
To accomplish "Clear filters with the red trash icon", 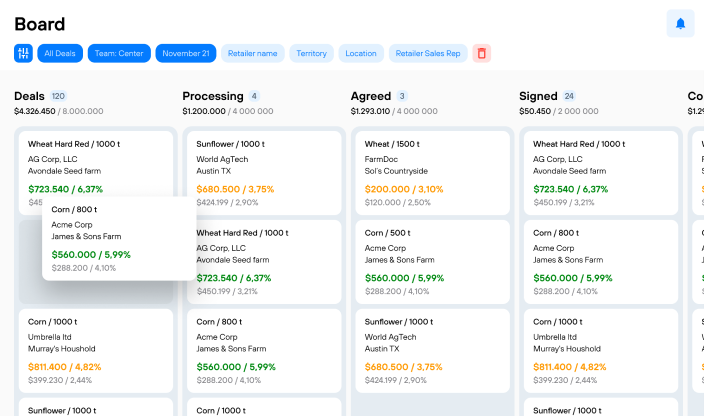I will 481,53.
